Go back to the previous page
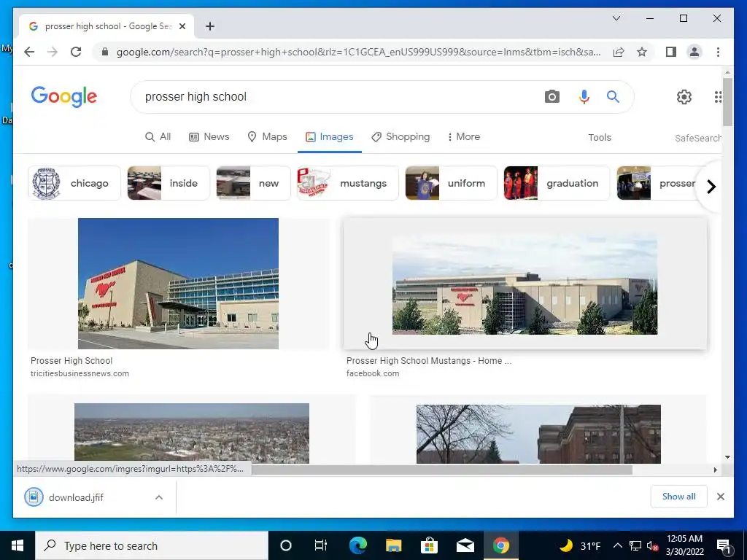Image resolution: width=747 pixels, height=560 pixels. 29,52
